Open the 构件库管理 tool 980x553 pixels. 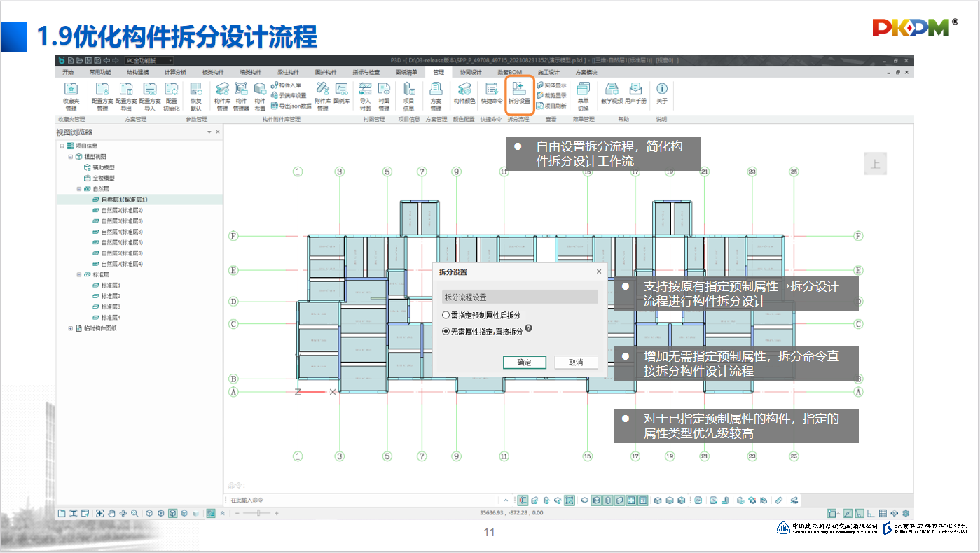(x=222, y=94)
